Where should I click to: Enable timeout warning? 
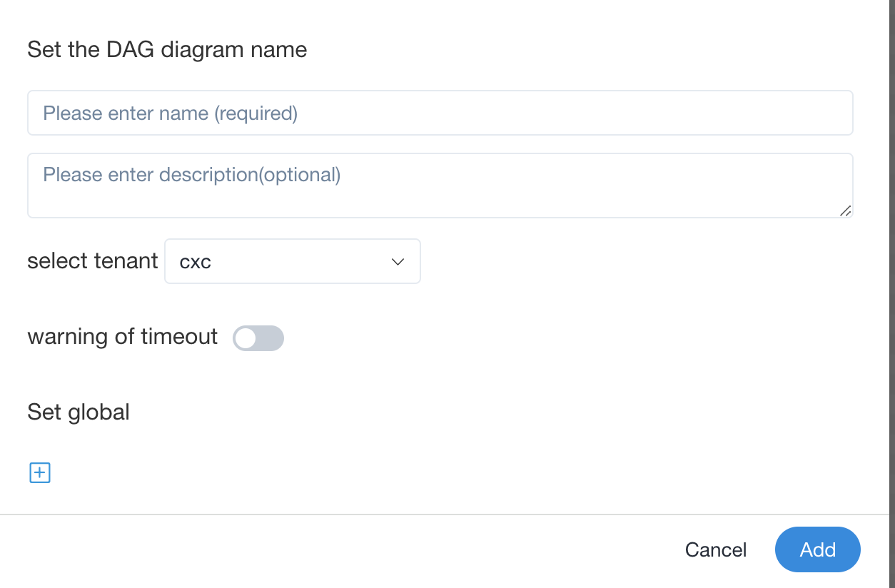tap(258, 338)
